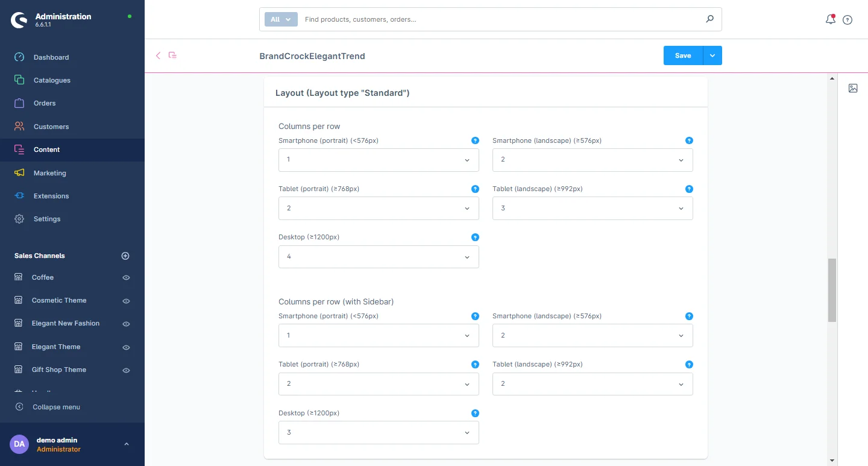Click the search input field
Image resolution: width=868 pixels, height=466 pixels.
[500, 19]
